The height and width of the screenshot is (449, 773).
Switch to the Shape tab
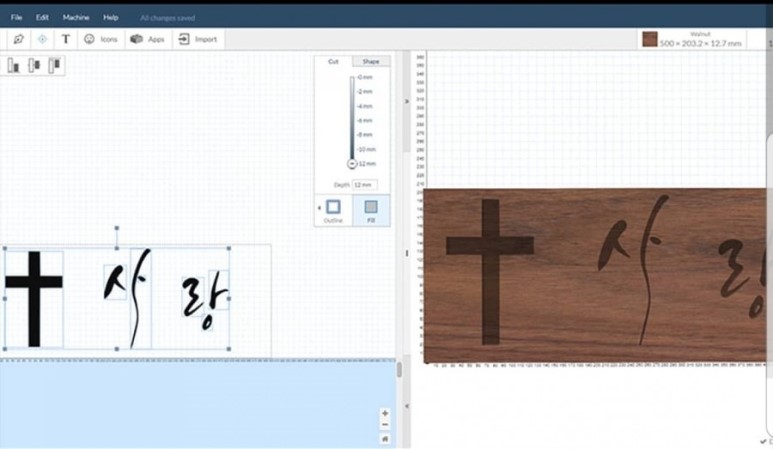pyautogui.click(x=371, y=62)
